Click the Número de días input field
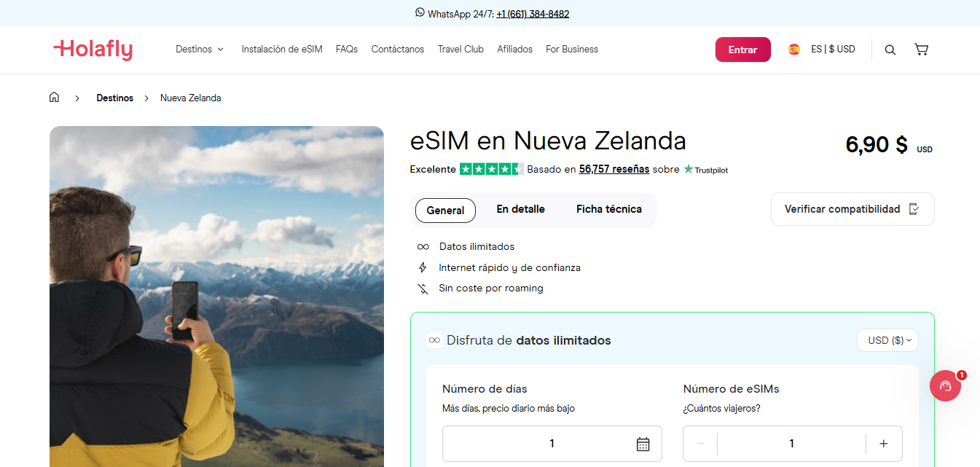This screenshot has height=467, width=980. (x=552, y=444)
